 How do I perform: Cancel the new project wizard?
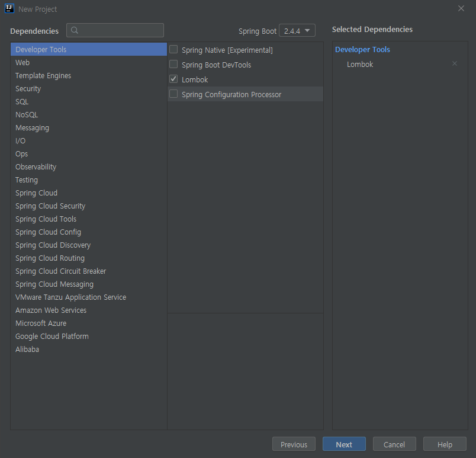pyautogui.click(x=394, y=444)
